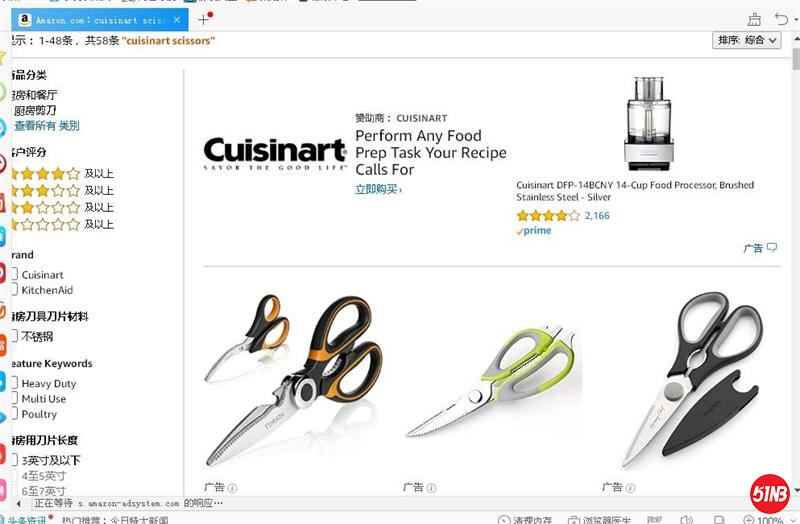Open the 排序 sort dropdown
Screen dimensions: 800x524
[x=746, y=40]
